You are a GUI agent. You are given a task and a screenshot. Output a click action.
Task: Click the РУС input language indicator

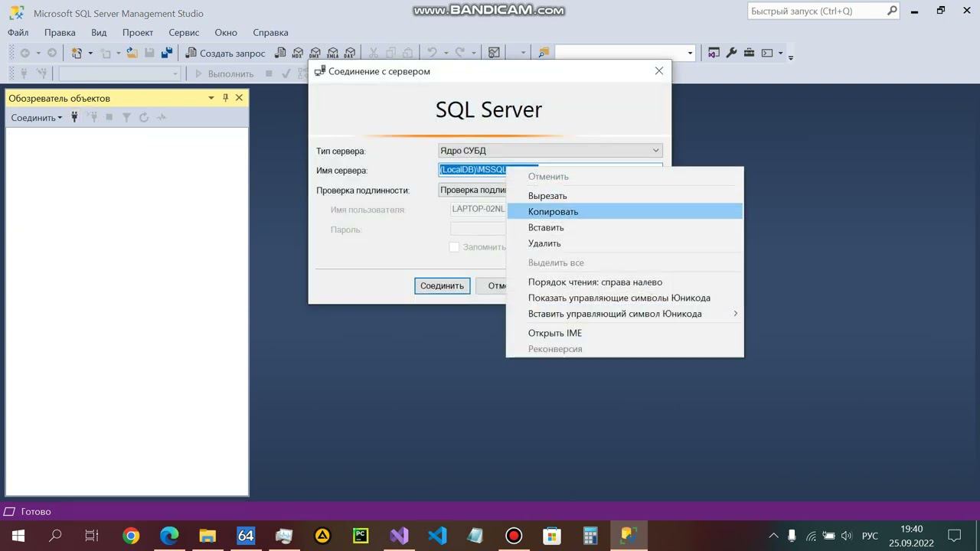[x=870, y=536]
